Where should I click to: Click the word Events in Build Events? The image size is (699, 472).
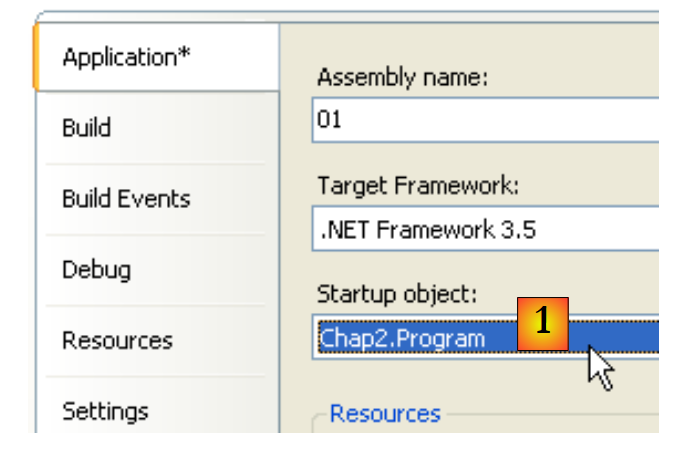pyautogui.click(x=154, y=199)
